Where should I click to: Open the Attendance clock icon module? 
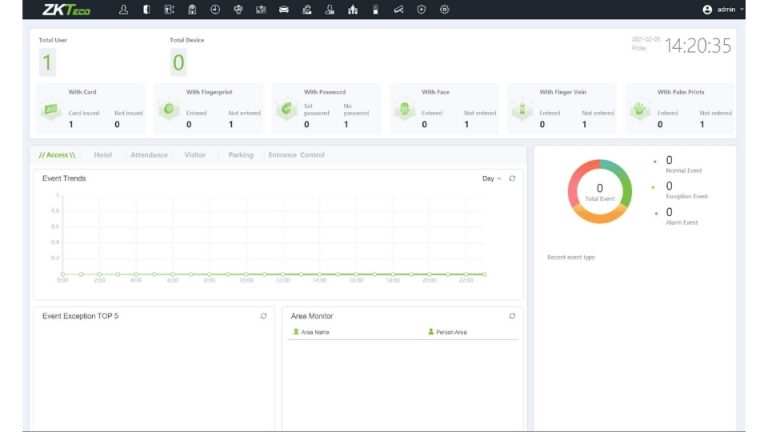point(215,9)
